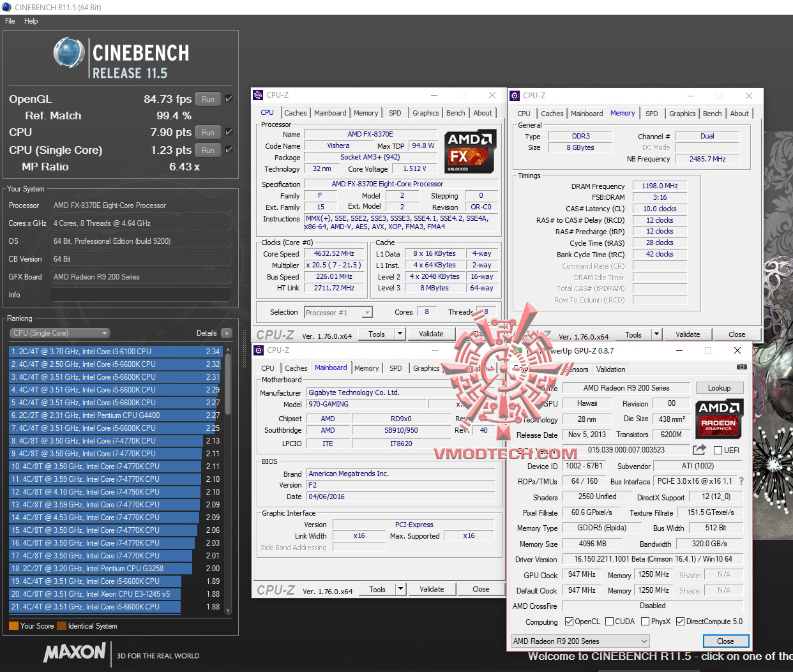The height and width of the screenshot is (672, 793).
Task: Select ranking row 18 Intel Pentium CPU G3258
Action: coord(115,569)
